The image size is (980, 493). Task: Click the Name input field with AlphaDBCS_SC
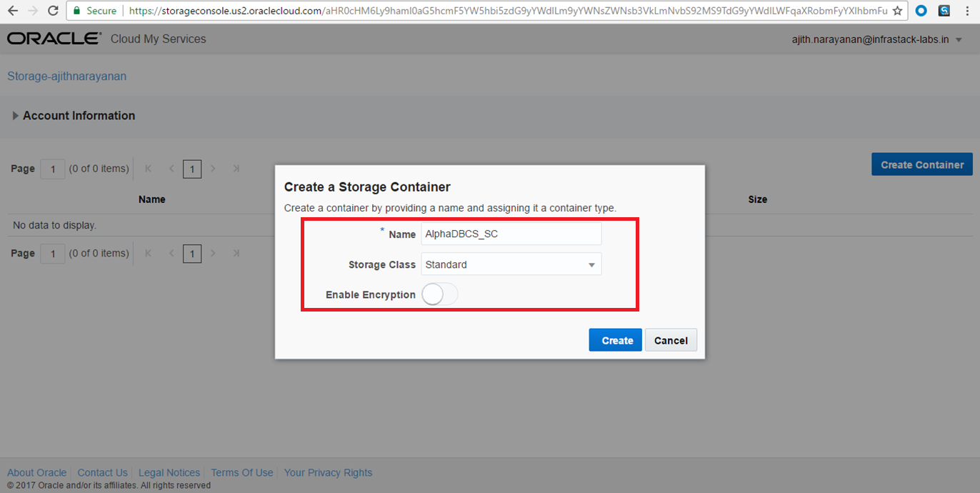point(511,234)
